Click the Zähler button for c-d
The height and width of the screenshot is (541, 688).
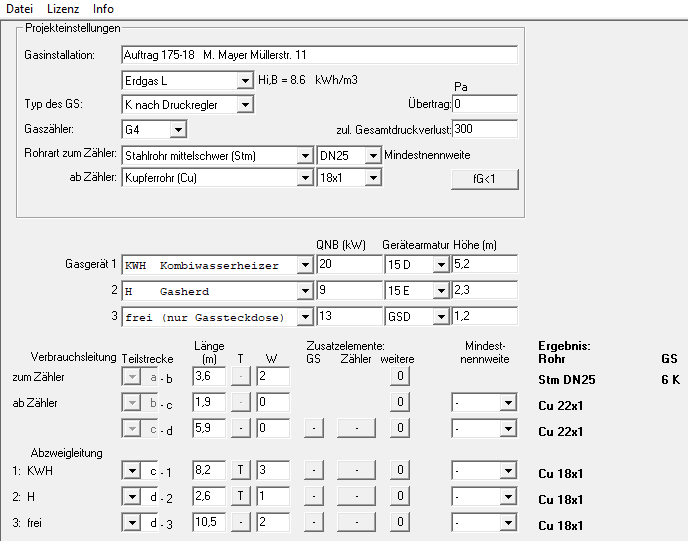tap(356, 428)
